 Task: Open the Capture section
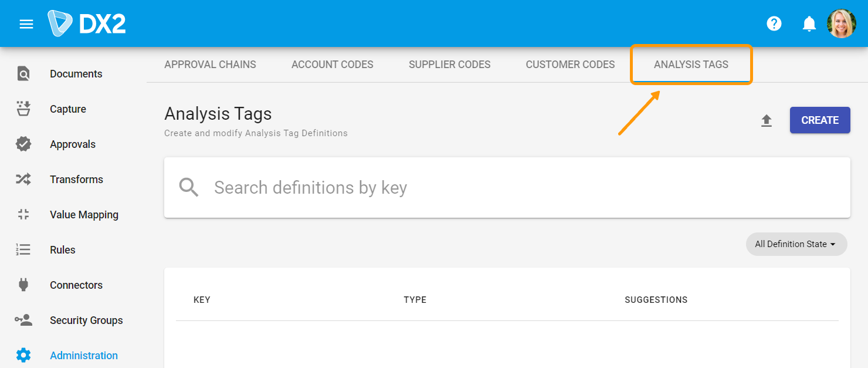[23, 109]
